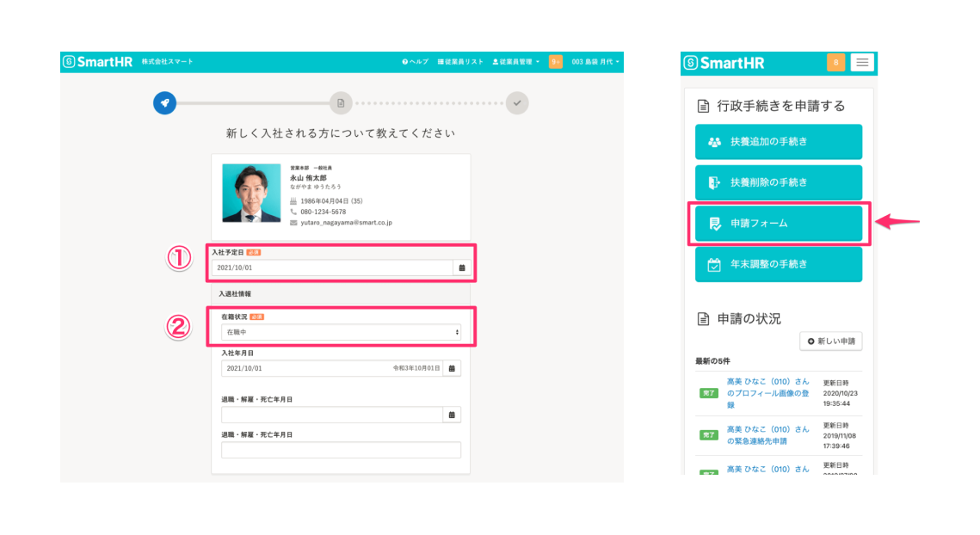Screen dimensions: 980x535
Task: Click the 申請フォーム button
Action: click(x=778, y=224)
